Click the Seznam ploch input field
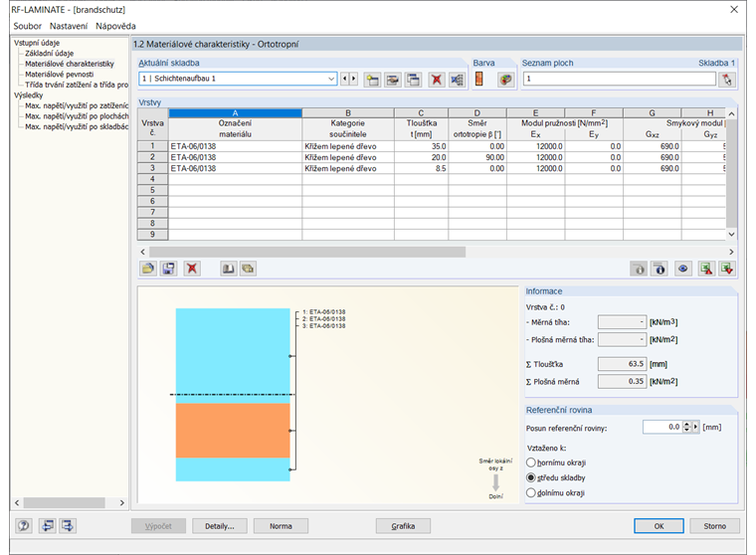Image resolution: width=756 pixels, height=555 pixels. 620,79
